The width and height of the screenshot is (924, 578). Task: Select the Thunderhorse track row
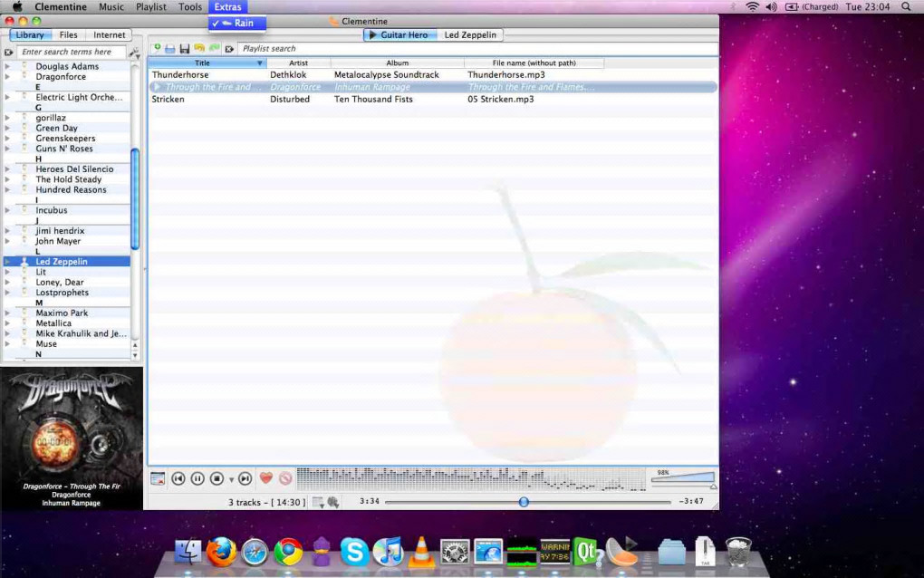pyautogui.click(x=432, y=75)
